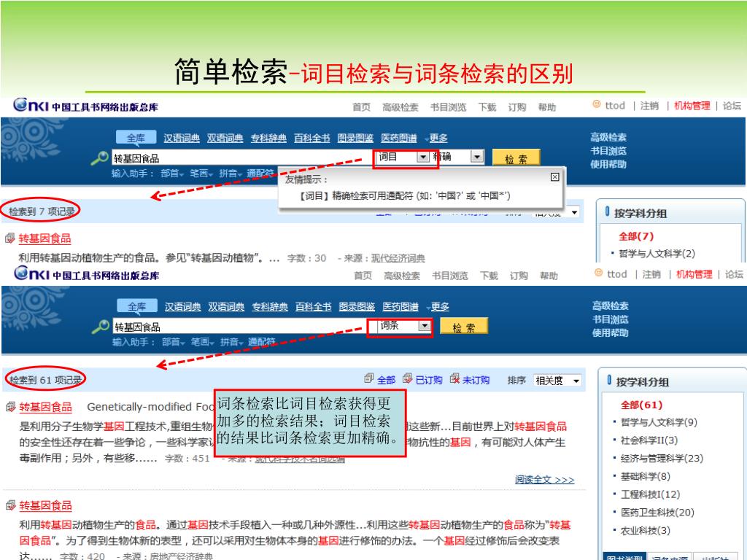Click 机构管理 link on 词条 page
Viewport: 747px width, 560px height.
[694, 274]
